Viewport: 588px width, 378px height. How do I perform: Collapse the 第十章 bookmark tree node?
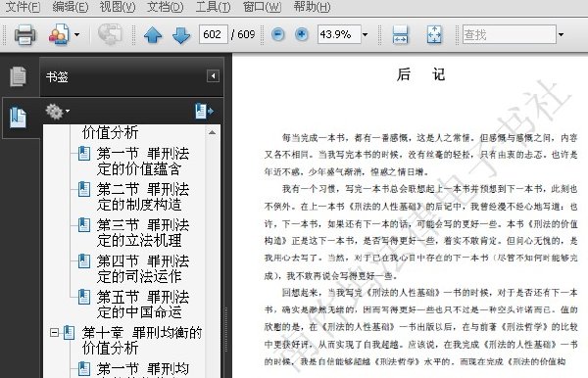point(54,333)
